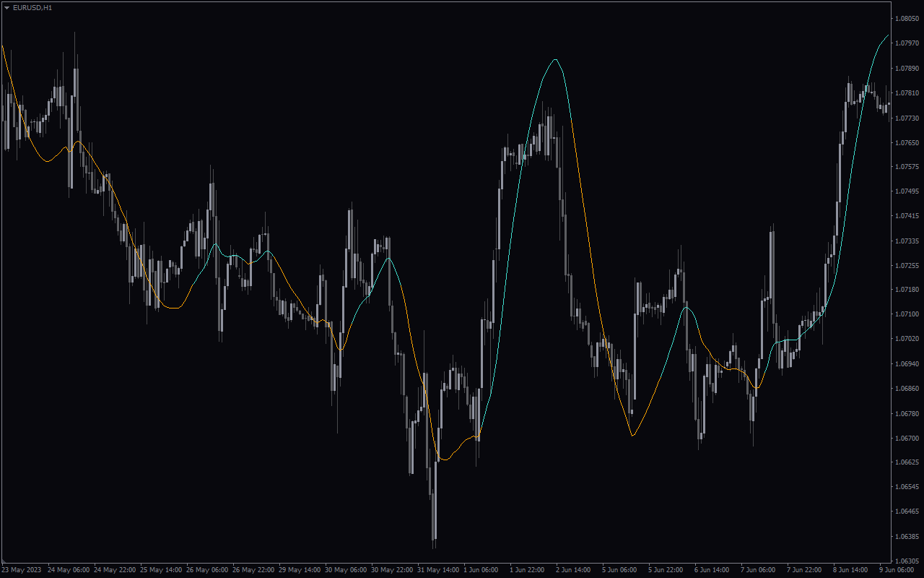Click the 30 May 22:00 time label

click(x=392, y=570)
